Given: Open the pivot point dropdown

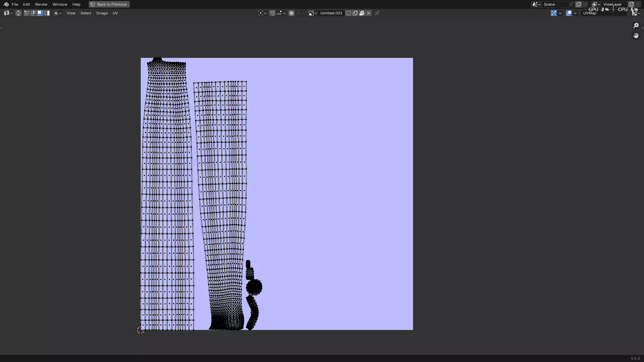Looking at the screenshot, I should tap(262, 13).
